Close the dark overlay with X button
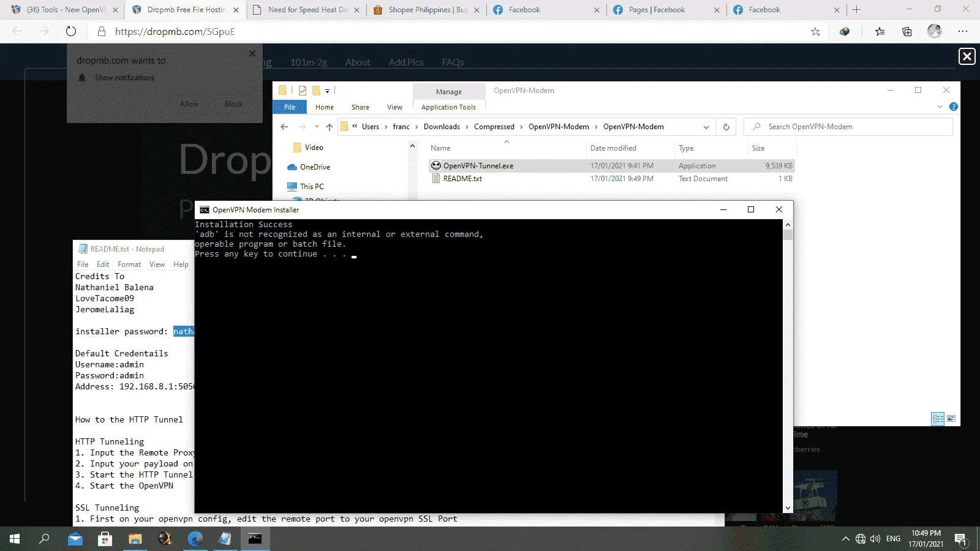This screenshot has height=551, width=980. (x=967, y=56)
